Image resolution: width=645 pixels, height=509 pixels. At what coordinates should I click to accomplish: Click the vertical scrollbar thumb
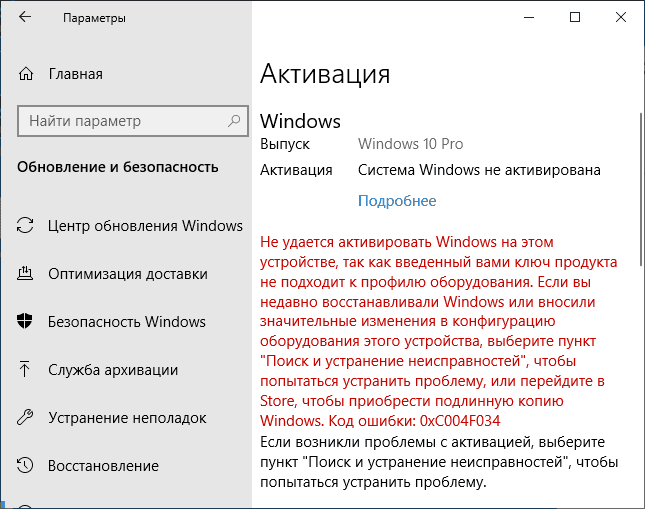(x=641, y=189)
